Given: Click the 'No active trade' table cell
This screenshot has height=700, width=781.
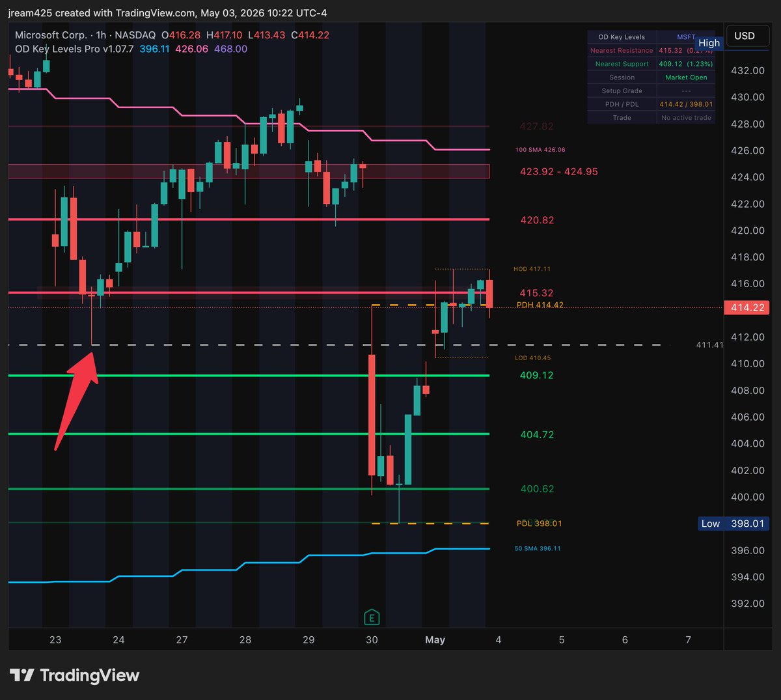Looking at the screenshot, I should point(686,118).
